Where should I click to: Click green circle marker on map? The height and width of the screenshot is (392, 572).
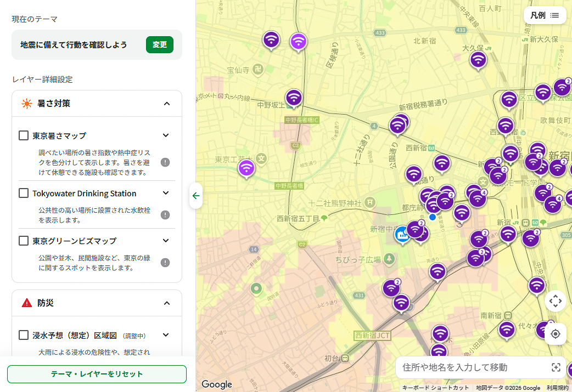click(x=256, y=289)
